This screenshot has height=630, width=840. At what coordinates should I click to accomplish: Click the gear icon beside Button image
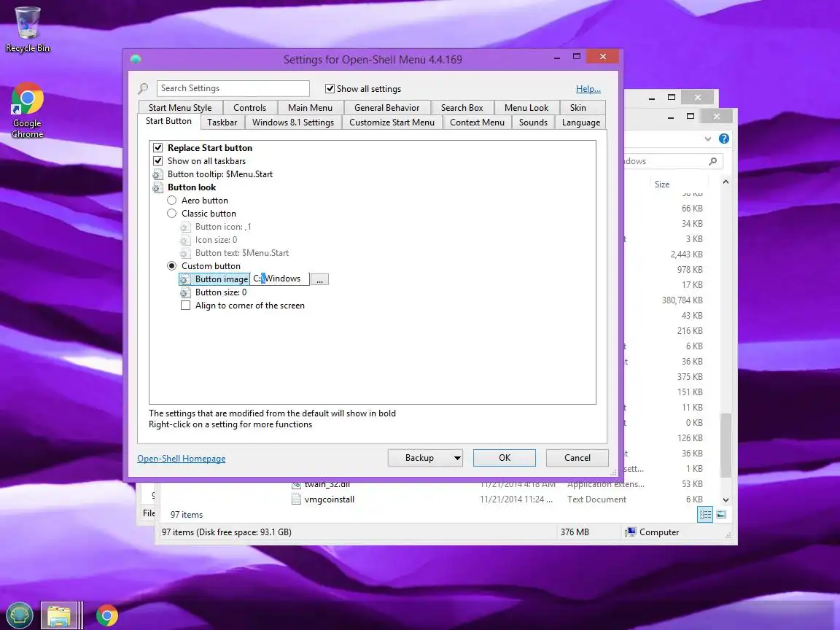click(x=184, y=280)
